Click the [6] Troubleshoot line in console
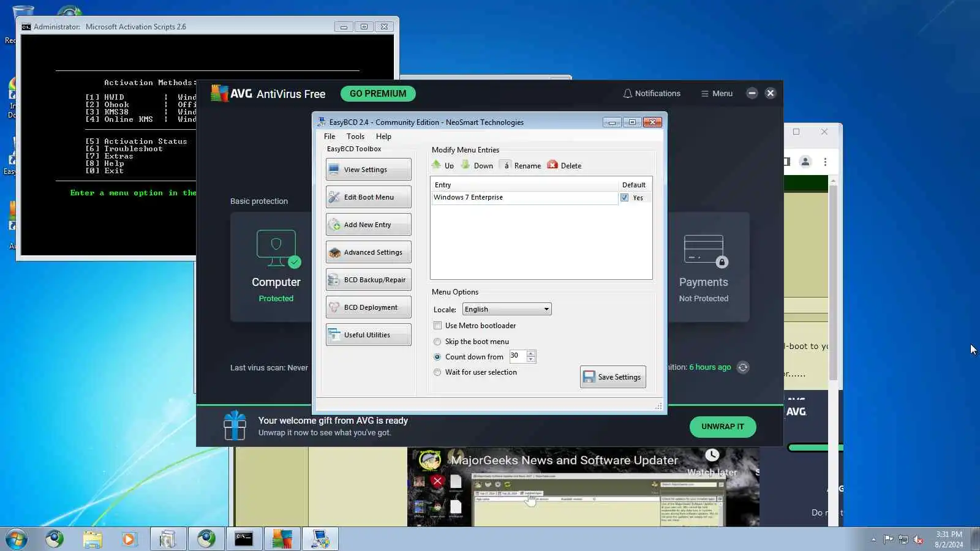 click(x=124, y=149)
